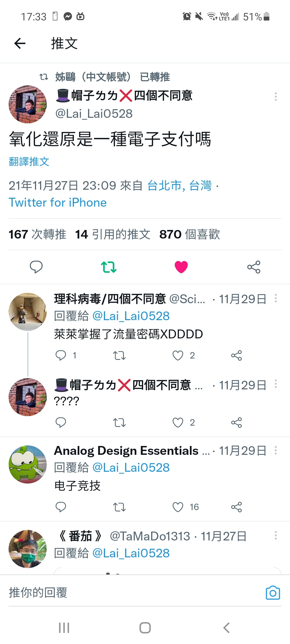Undo the green retweet on the main tweet
The height and width of the screenshot is (644, 290).
[109, 267]
